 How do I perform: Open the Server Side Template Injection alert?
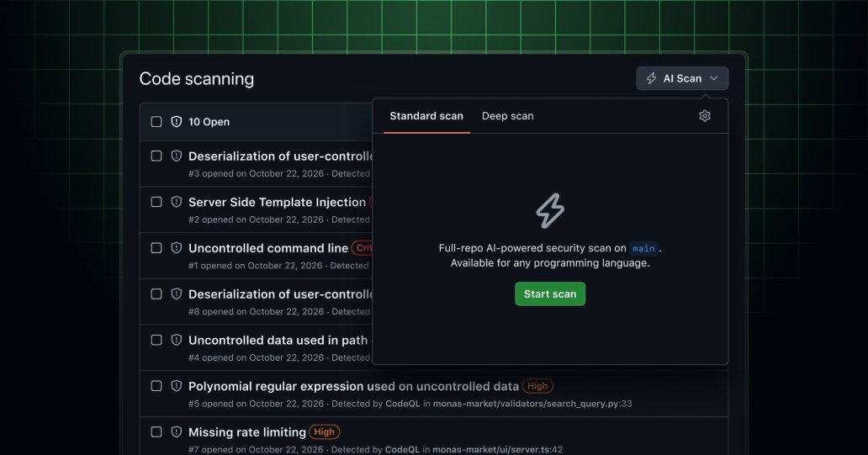tap(277, 202)
